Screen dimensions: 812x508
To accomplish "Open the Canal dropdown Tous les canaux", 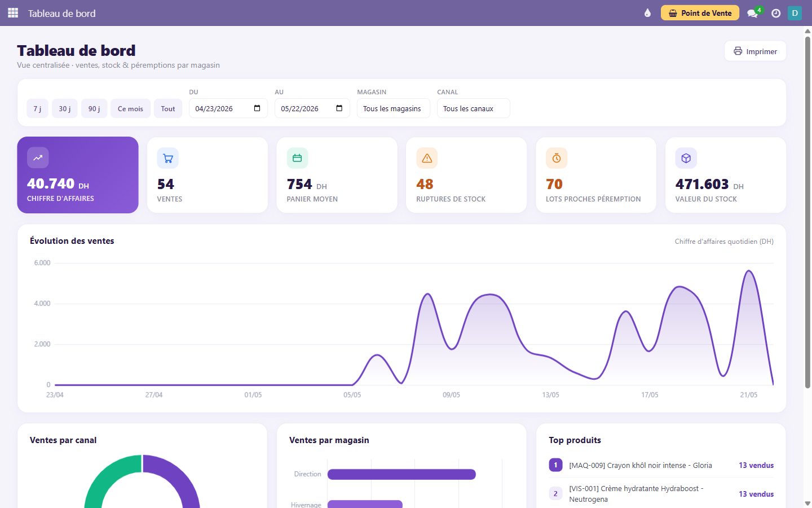I will click(x=473, y=108).
